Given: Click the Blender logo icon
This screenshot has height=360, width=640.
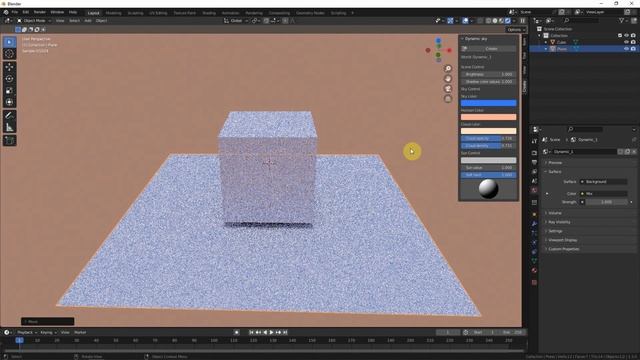Looking at the screenshot, I should [6, 12].
